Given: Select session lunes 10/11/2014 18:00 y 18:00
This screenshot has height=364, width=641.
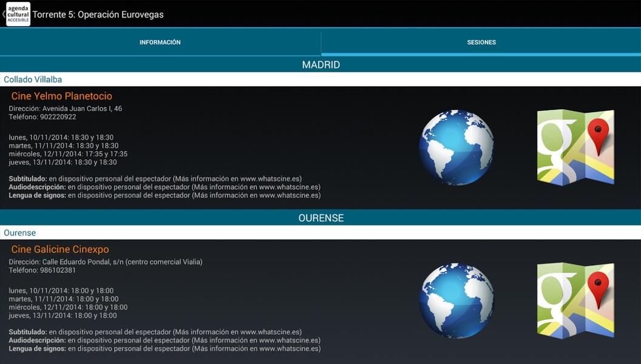Looking at the screenshot, I should pyautogui.click(x=61, y=291).
